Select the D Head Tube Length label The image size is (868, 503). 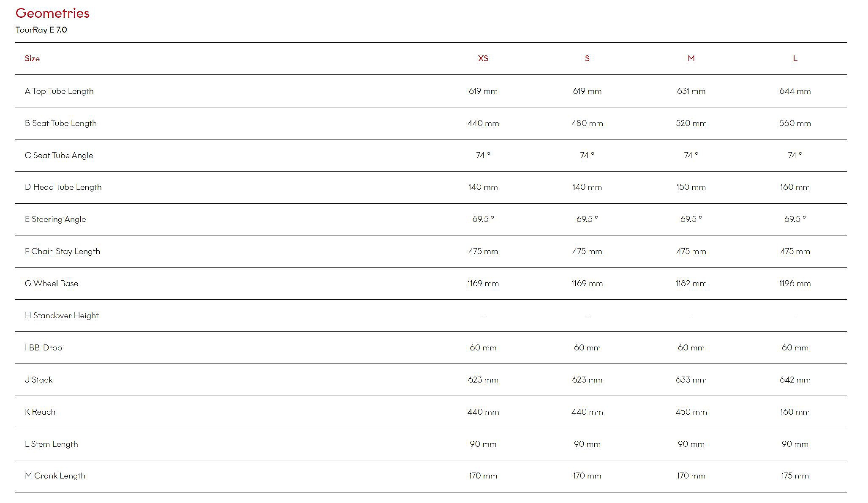63,187
